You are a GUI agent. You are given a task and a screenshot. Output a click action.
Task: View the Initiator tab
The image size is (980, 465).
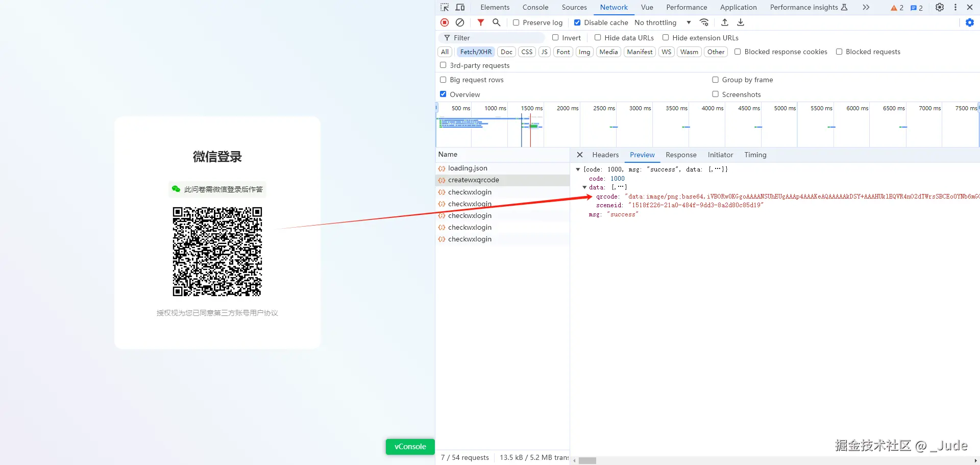[720, 155]
